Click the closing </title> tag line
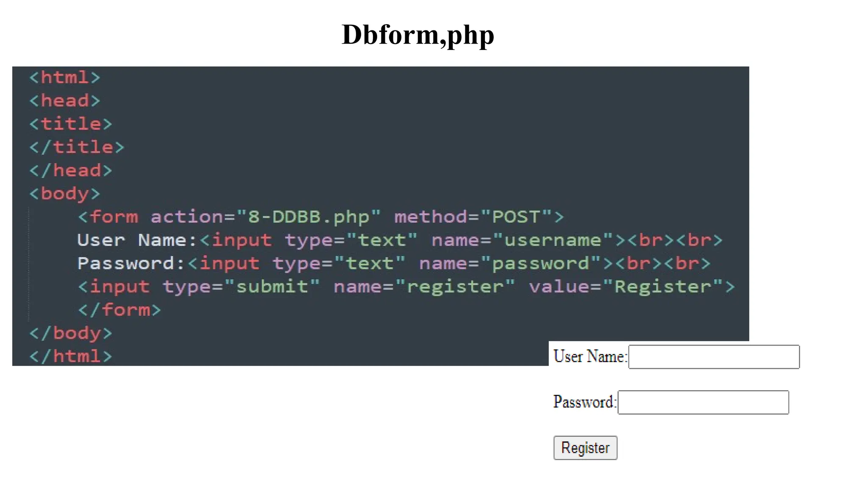868x488 pixels. pyautogui.click(x=77, y=147)
